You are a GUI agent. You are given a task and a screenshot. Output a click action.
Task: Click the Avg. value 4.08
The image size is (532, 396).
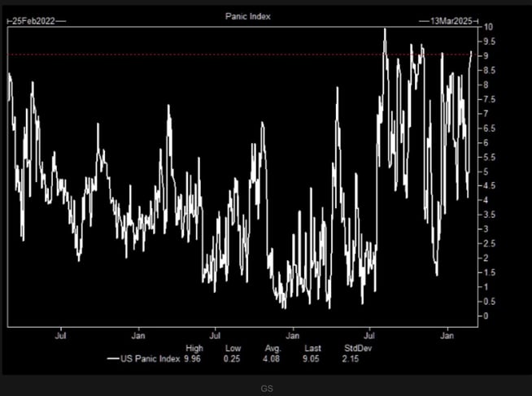tap(272, 359)
